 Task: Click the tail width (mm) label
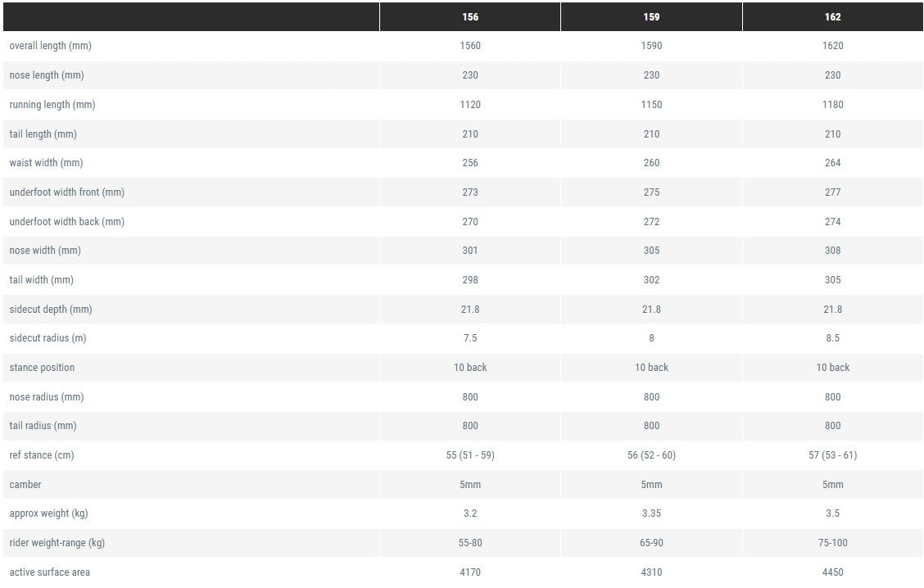[x=41, y=280]
